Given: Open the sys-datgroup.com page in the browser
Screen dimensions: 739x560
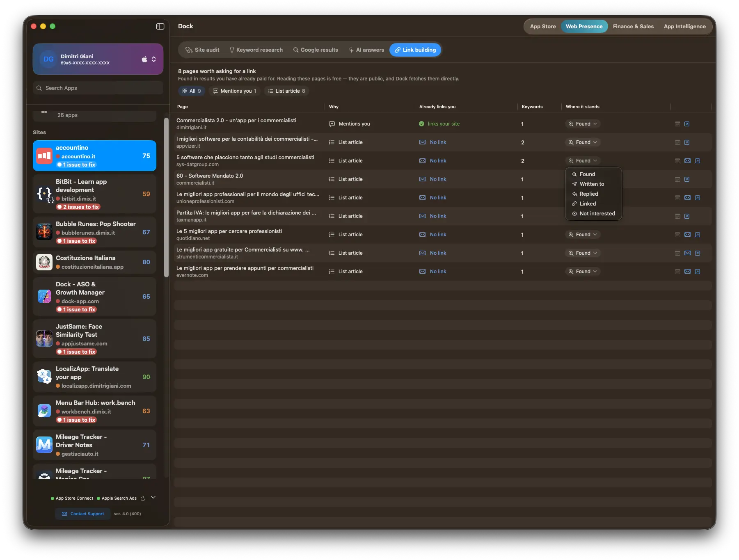Looking at the screenshot, I should 698,161.
